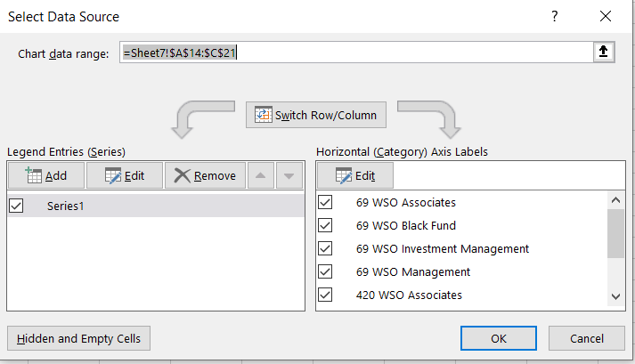Open Hidden and Empty Cells settings
Image resolution: width=635 pixels, height=364 pixels.
click(x=79, y=338)
